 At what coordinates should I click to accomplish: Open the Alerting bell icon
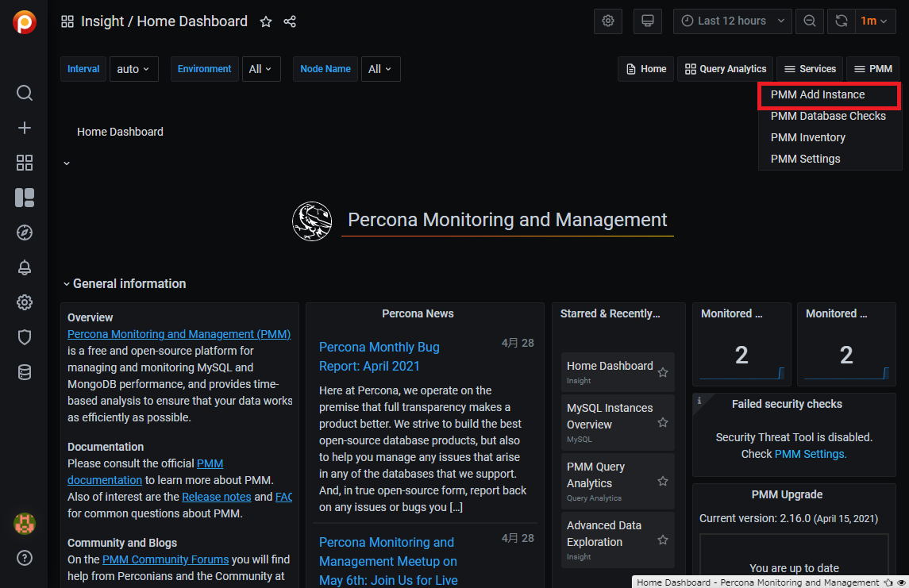pos(25,267)
